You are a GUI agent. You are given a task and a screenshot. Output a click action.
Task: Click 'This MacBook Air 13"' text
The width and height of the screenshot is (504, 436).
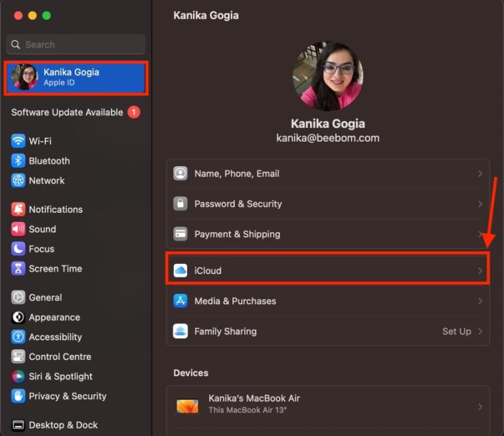tap(247, 410)
